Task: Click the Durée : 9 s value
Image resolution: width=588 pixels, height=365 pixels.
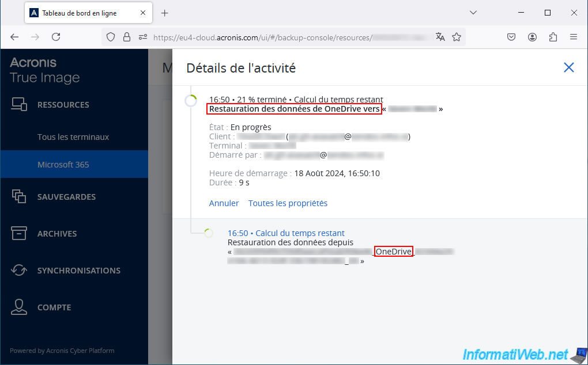Action: 229,182
